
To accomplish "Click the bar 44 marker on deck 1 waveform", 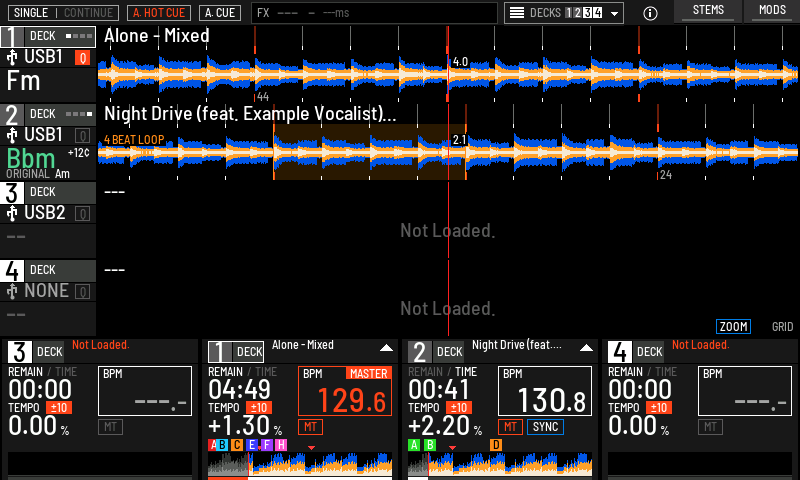I will click(x=262, y=97).
